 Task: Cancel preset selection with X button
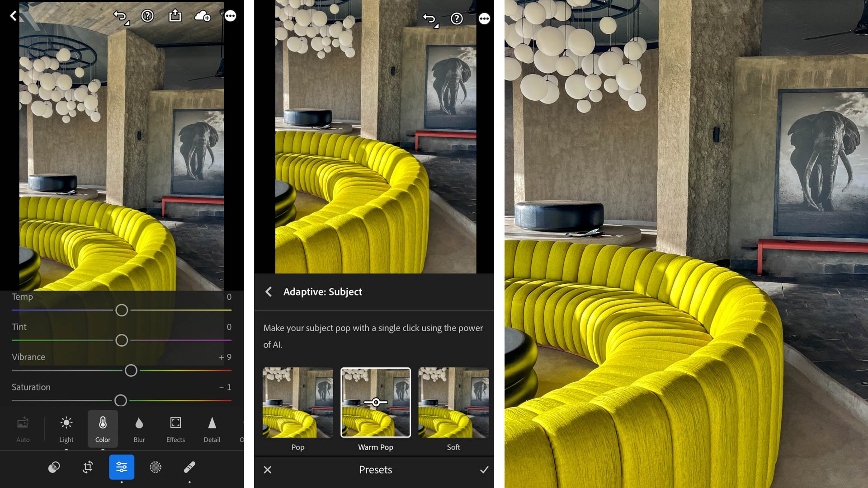pyautogui.click(x=267, y=470)
